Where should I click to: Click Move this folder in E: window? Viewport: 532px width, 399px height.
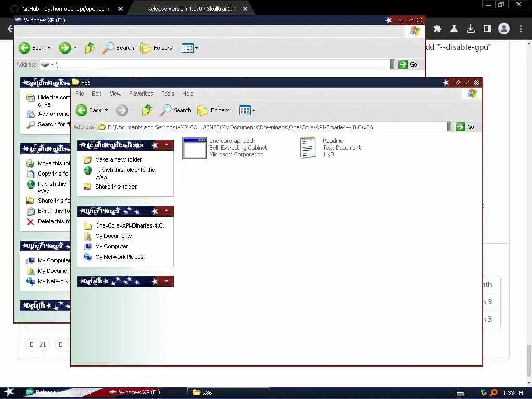(x=54, y=163)
